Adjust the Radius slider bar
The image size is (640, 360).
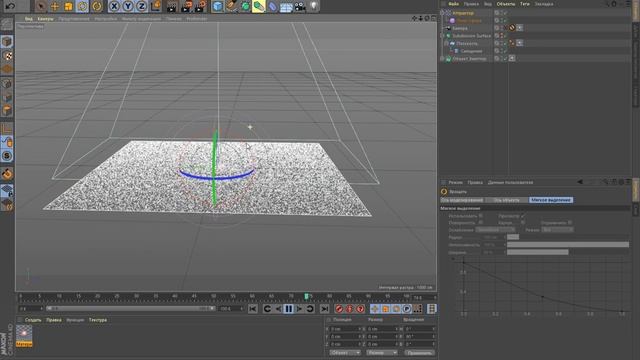coord(568,237)
